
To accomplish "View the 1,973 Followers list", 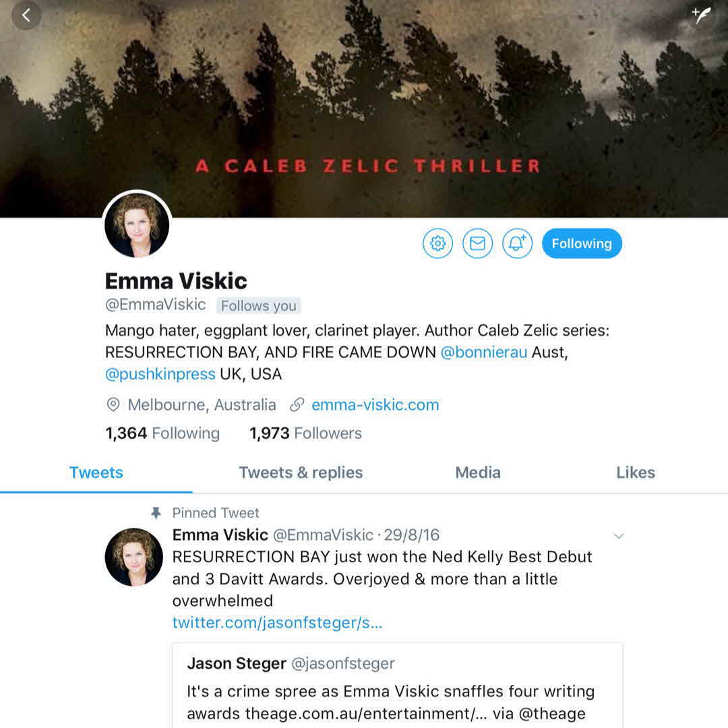I will click(x=305, y=433).
